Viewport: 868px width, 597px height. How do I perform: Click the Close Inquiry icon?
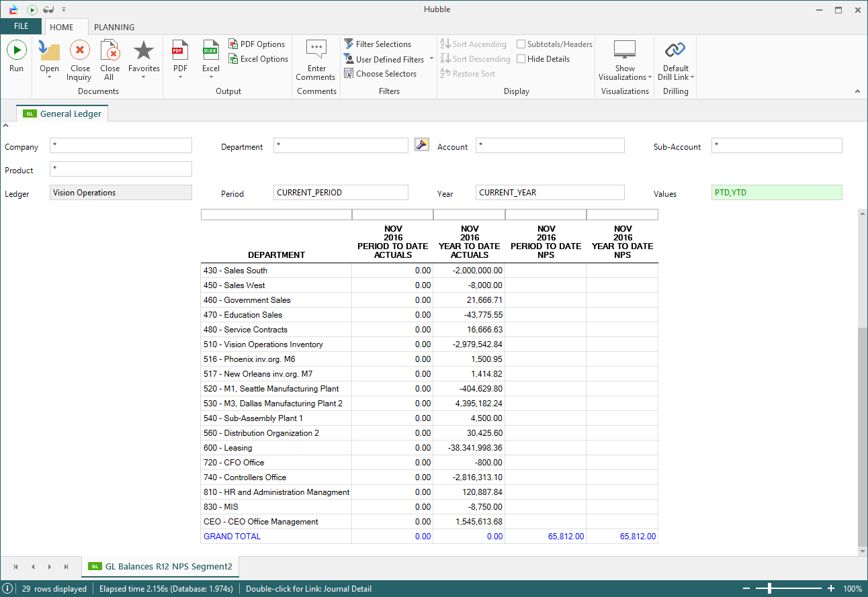(x=79, y=51)
